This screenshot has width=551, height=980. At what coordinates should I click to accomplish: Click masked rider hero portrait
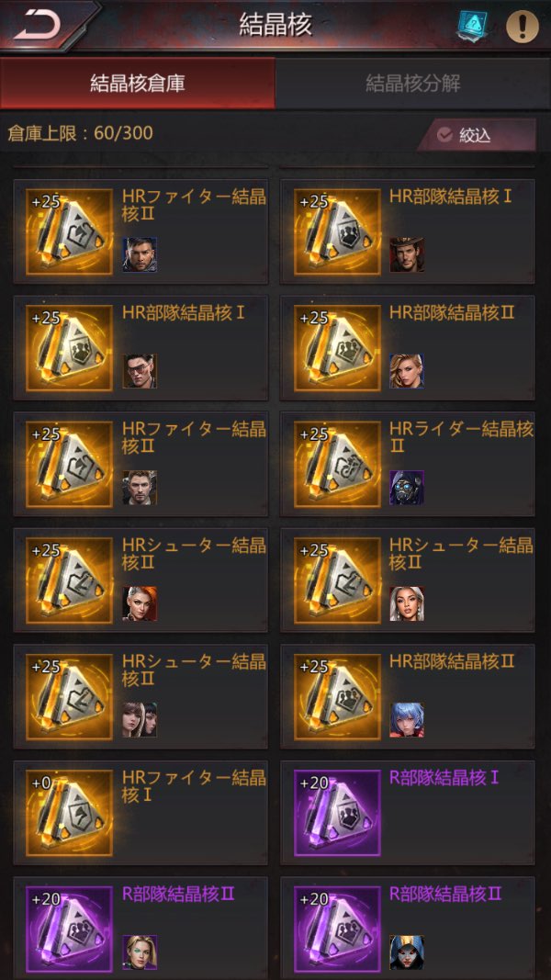click(x=407, y=488)
